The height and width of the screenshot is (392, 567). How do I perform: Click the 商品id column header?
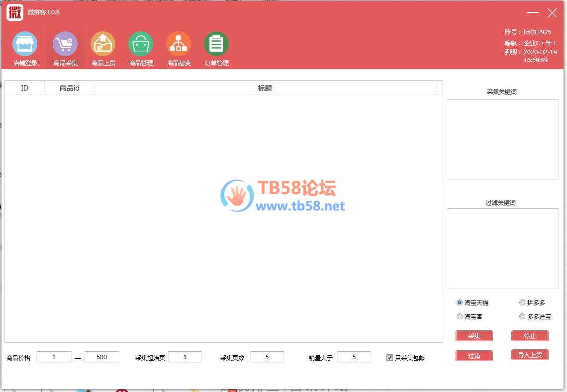pos(70,88)
